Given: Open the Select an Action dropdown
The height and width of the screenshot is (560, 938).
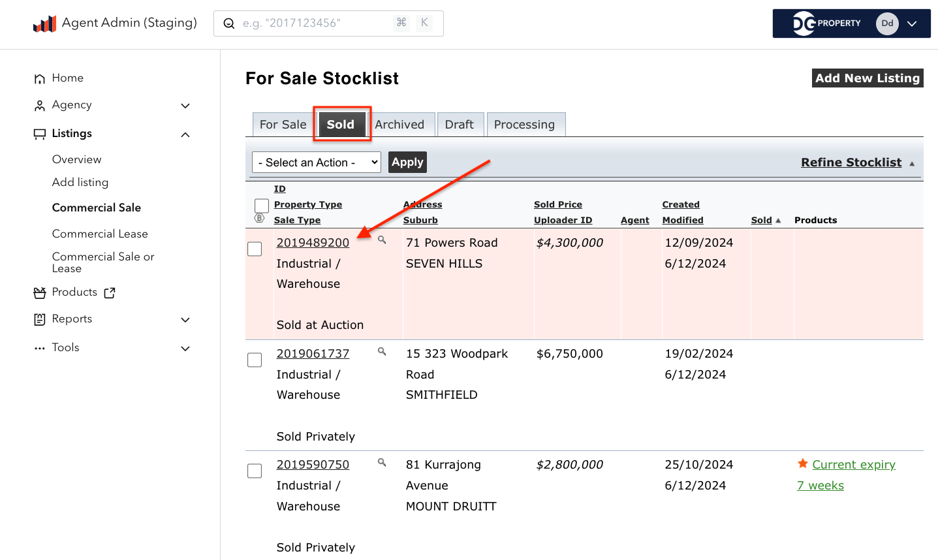Looking at the screenshot, I should (317, 163).
